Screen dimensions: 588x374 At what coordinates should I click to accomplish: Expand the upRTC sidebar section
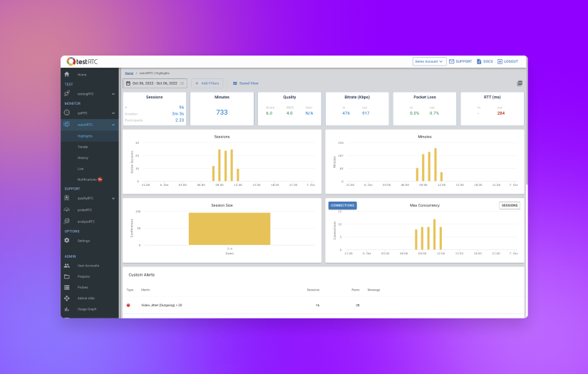113,113
